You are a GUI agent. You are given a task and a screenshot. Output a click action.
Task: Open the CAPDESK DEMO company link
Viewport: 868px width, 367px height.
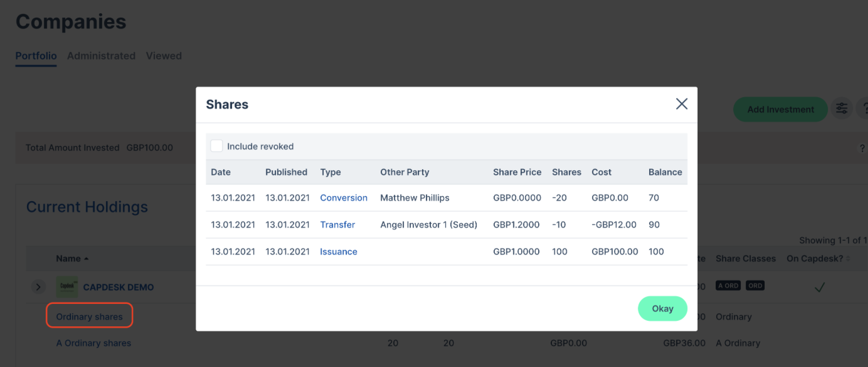(118, 287)
